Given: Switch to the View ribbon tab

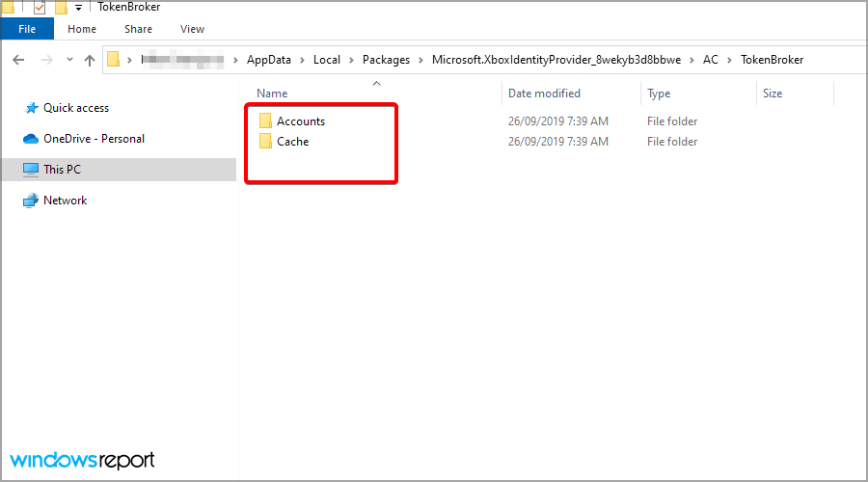Looking at the screenshot, I should point(192,29).
